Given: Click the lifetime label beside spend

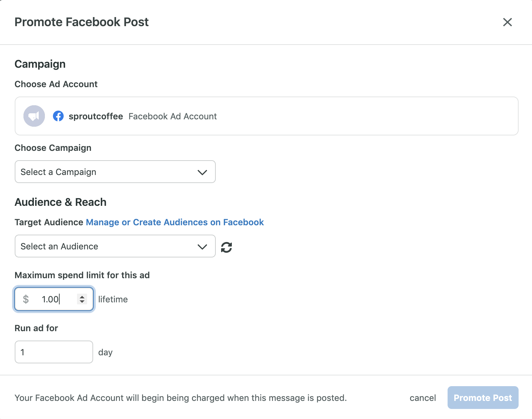Looking at the screenshot, I should pos(113,299).
